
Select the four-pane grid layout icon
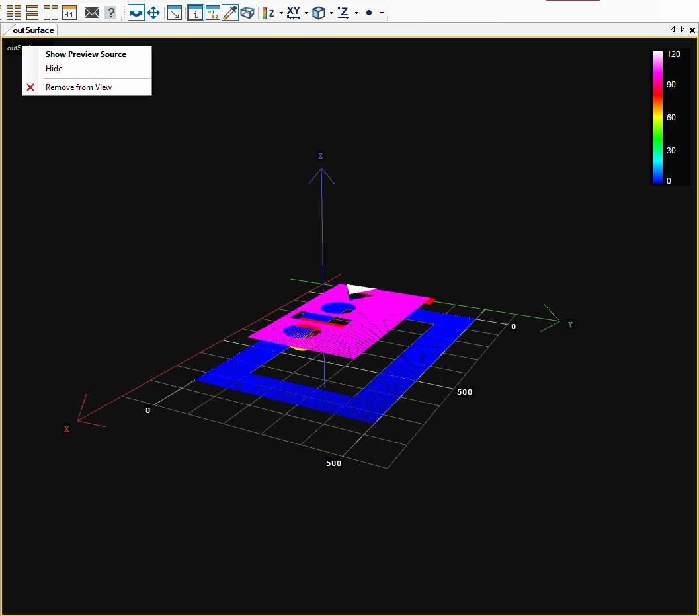click(x=14, y=13)
